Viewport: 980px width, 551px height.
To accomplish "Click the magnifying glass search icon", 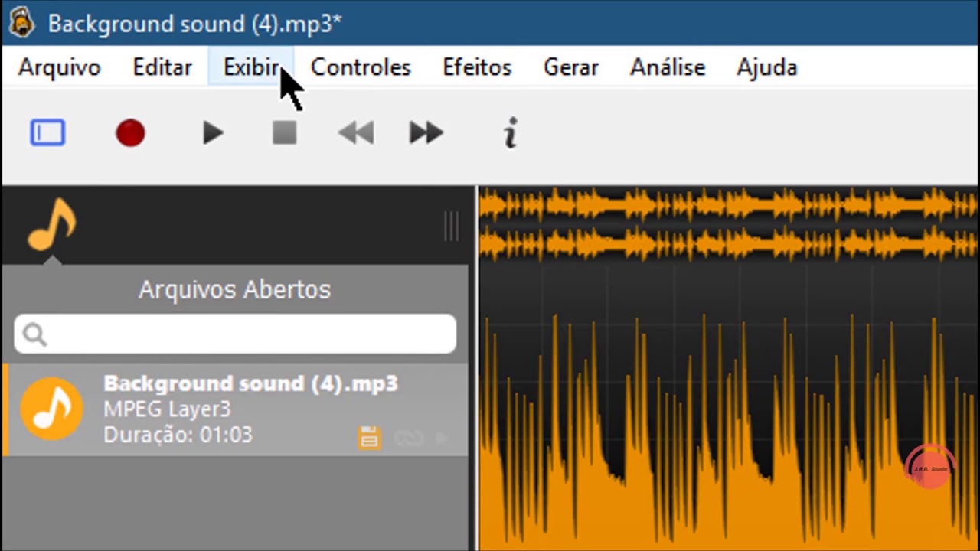I will pyautogui.click(x=34, y=334).
